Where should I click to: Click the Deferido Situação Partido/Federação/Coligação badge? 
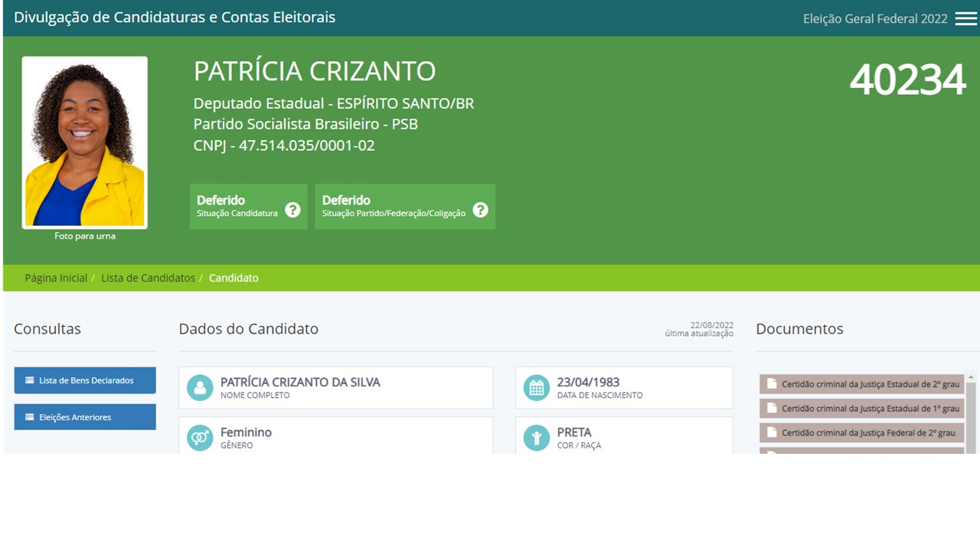pos(405,207)
